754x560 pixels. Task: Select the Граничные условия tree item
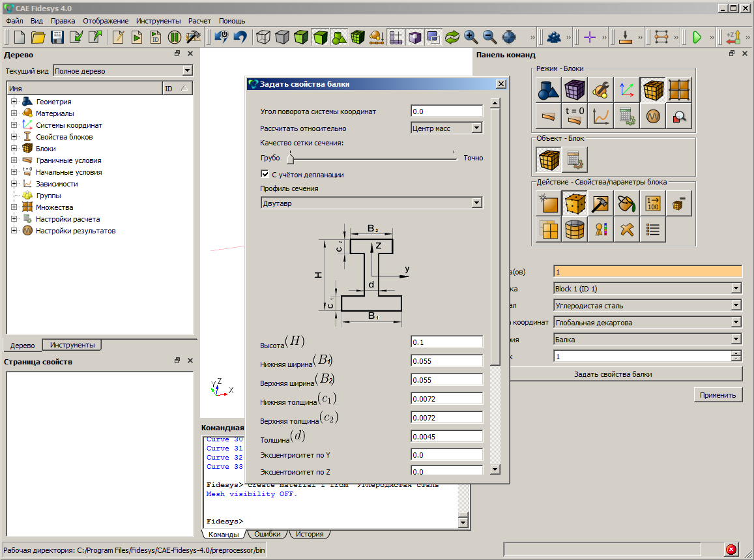click(68, 160)
